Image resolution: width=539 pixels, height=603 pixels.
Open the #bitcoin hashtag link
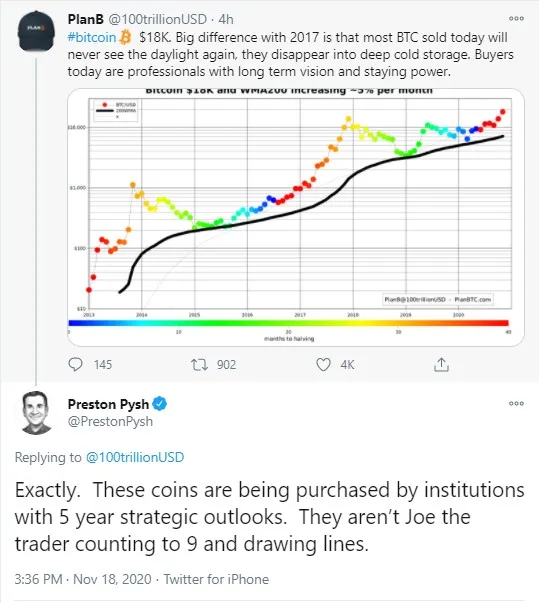(92, 38)
